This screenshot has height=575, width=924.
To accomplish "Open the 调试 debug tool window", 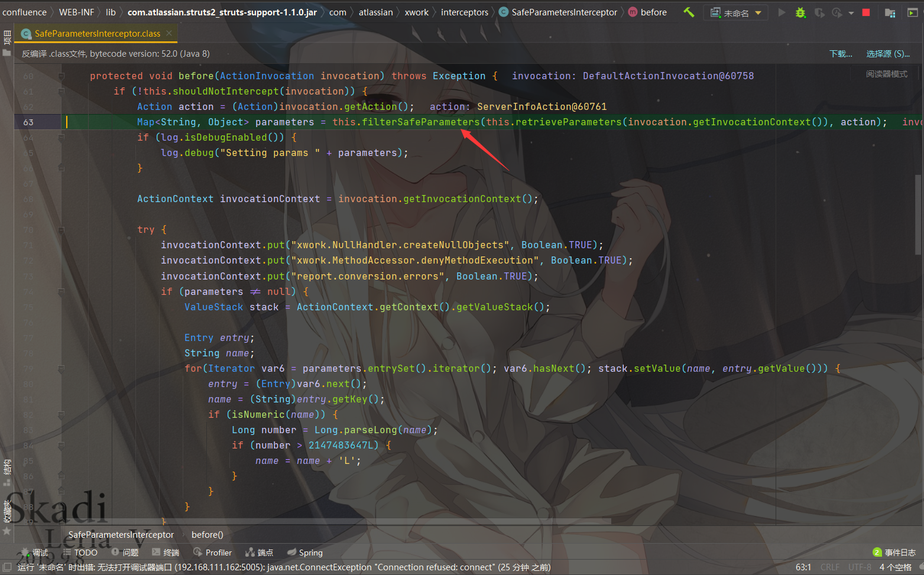I will click(x=35, y=553).
